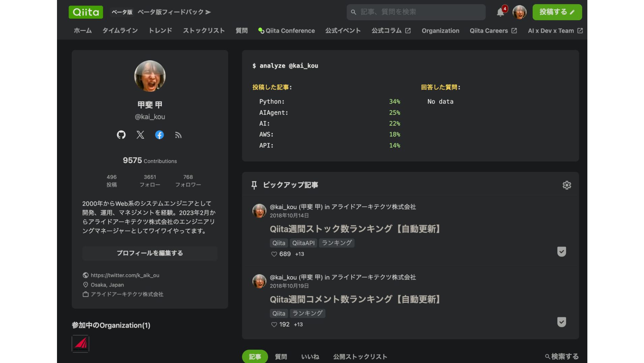Open 9575 Contributions link
Image resolution: width=644 pixels, height=363 pixels.
(150, 161)
